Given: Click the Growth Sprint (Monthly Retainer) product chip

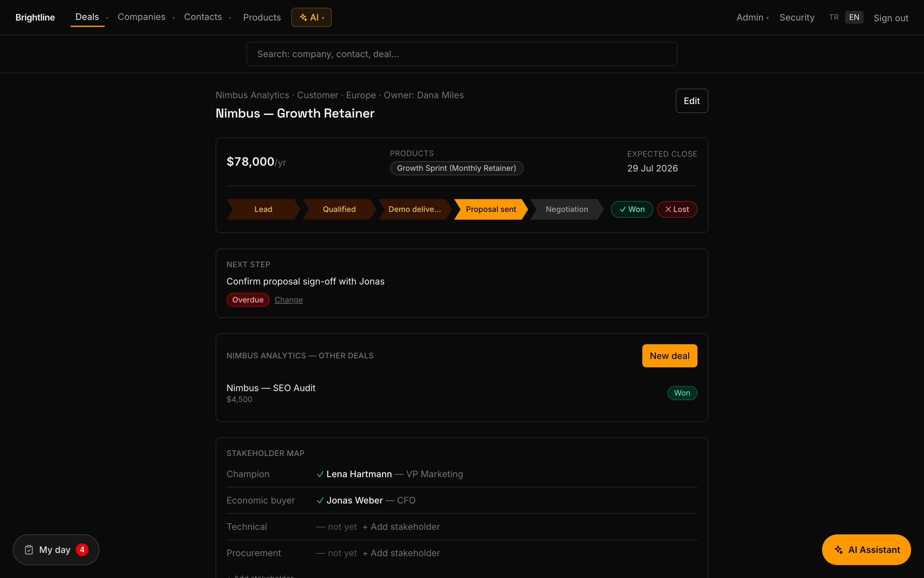Looking at the screenshot, I should click(x=456, y=168).
